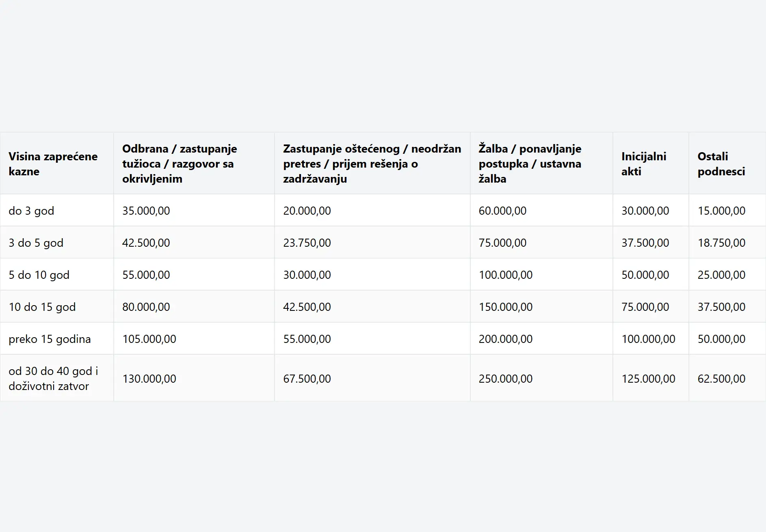766x532 pixels.
Task: Select 100.000,00 in the 'preko 15 godina' row
Action: click(649, 339)
